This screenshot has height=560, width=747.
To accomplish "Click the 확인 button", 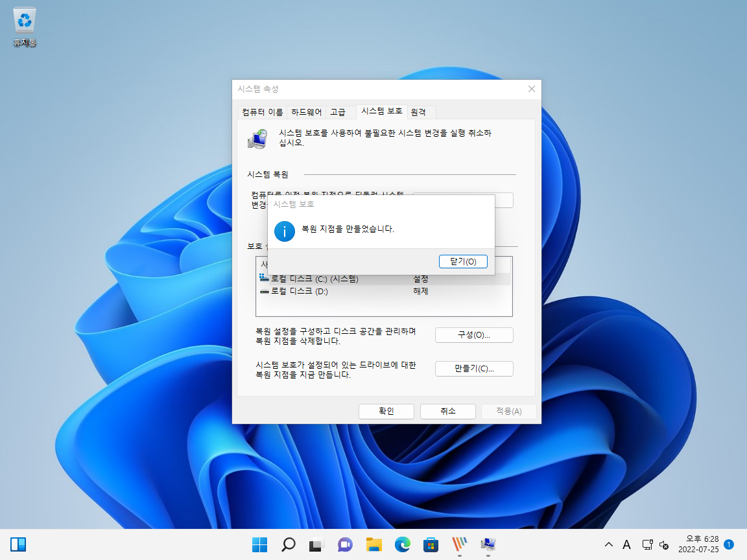I will pyautogui.click(x=386, y=411).
